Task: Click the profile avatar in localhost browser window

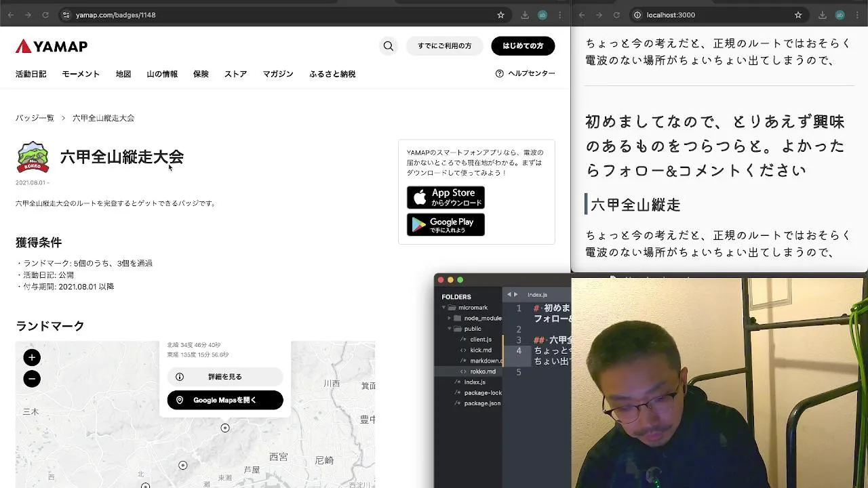Action: tap(840, 15)
